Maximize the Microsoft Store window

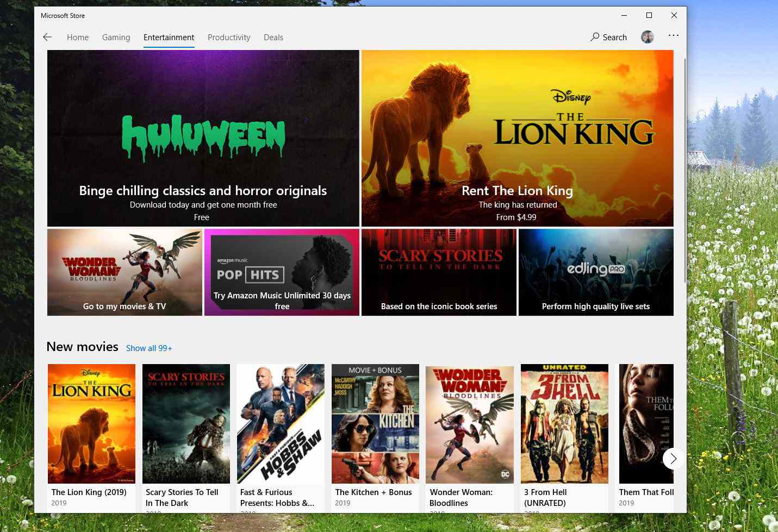649,15
